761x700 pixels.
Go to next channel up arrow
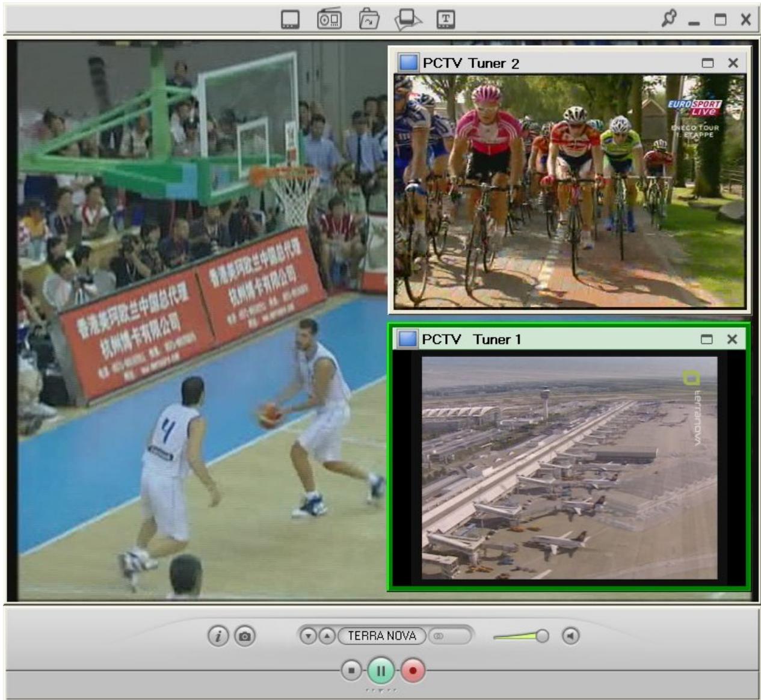coord(326,636)
